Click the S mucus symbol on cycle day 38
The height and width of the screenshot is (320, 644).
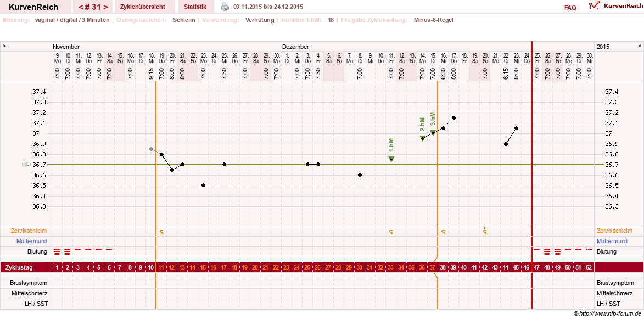(443, 232)
